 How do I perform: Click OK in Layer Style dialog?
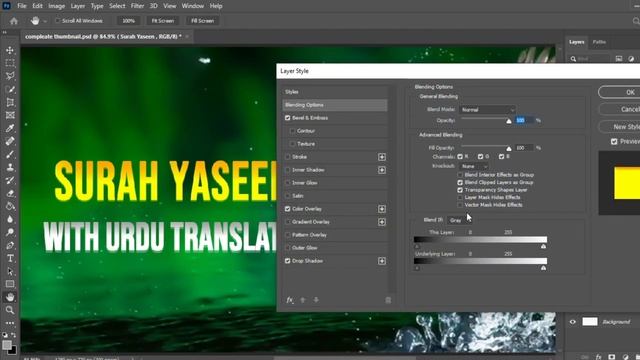tap(619, 92)
